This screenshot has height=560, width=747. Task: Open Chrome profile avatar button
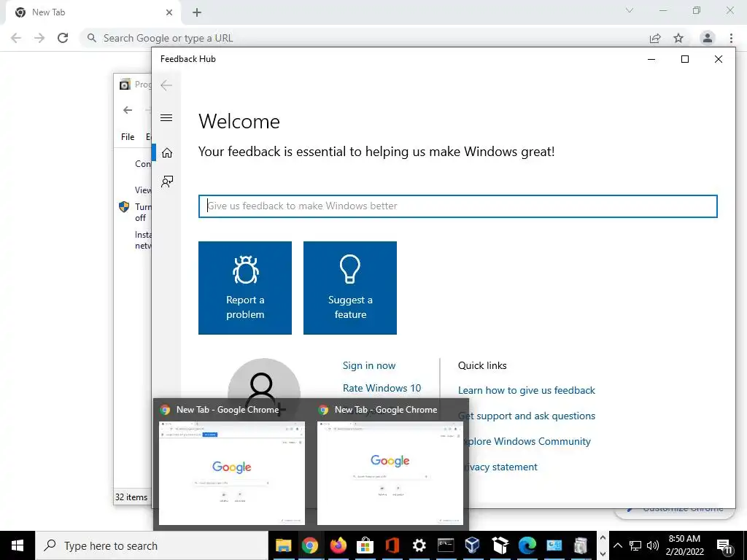click(x=708, y=38)
